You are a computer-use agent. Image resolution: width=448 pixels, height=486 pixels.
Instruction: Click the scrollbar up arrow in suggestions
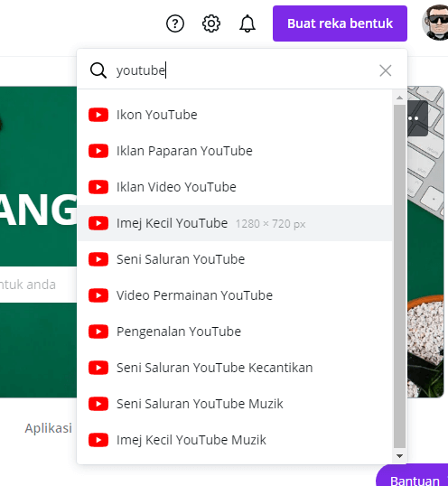click(x=399, y=98)
